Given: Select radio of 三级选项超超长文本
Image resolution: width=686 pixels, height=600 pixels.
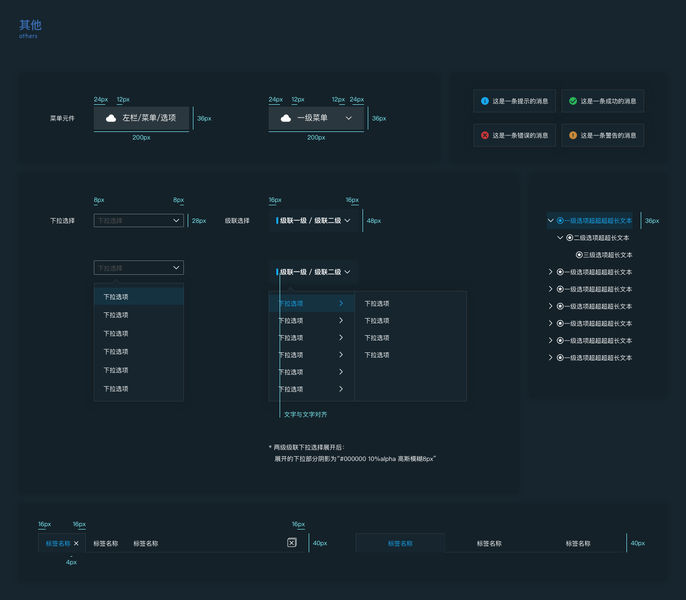Looking at the screenshot, I should [x=579, y=255].
